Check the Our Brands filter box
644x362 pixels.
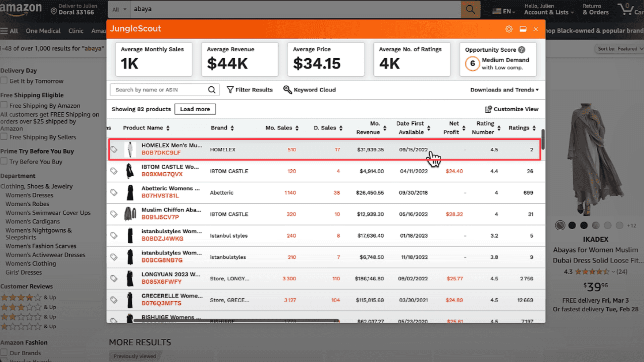click(x=4, y=353)
